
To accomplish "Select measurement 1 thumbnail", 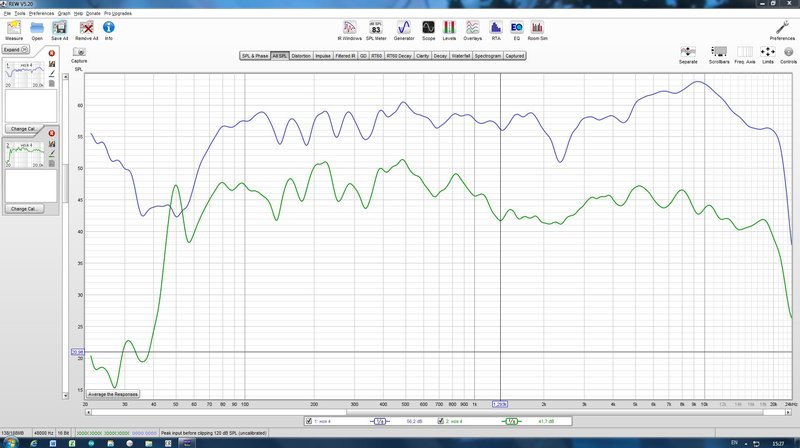I will (25, 75).
